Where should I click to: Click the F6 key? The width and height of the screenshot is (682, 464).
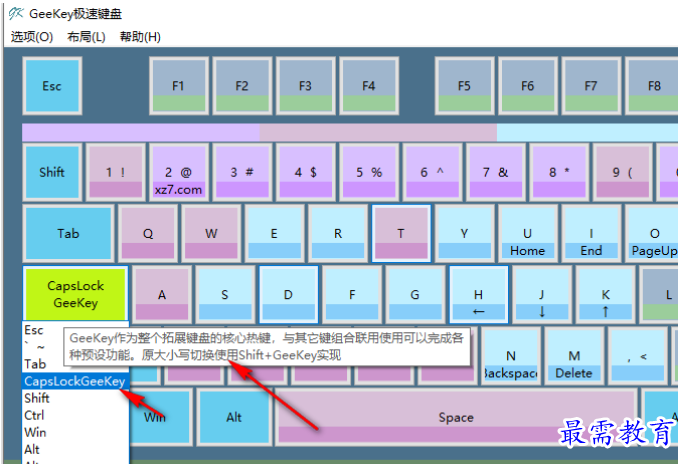tap(528, 86)
